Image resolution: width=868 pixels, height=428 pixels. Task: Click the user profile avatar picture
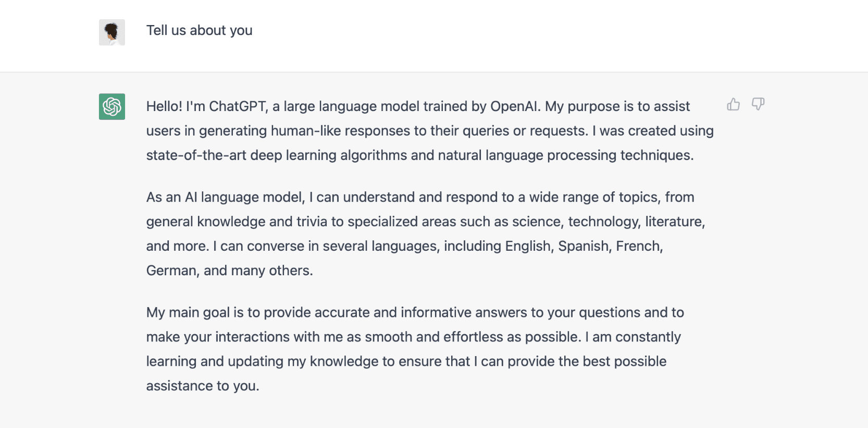(x=112, y=32)
